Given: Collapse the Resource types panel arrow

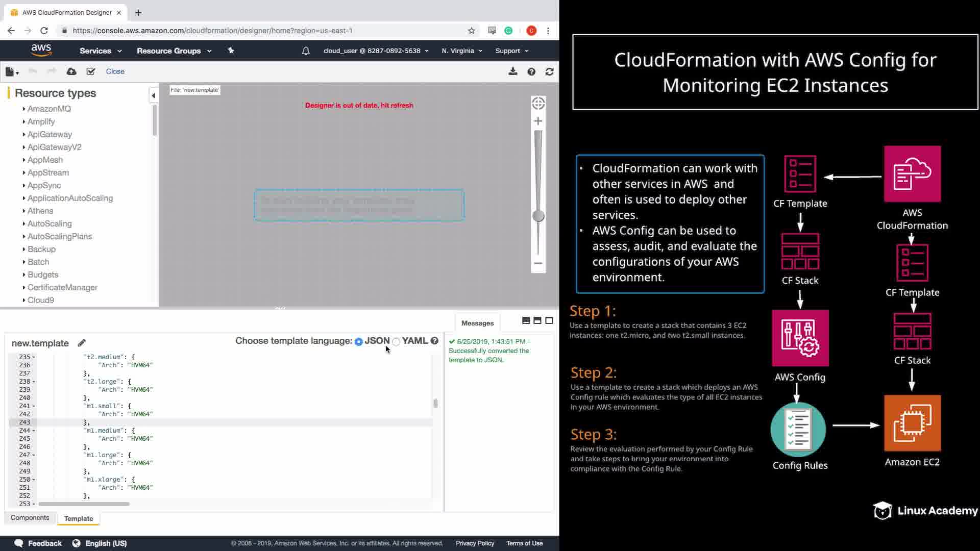Looking at the screenshot, I should pos(153,95).
